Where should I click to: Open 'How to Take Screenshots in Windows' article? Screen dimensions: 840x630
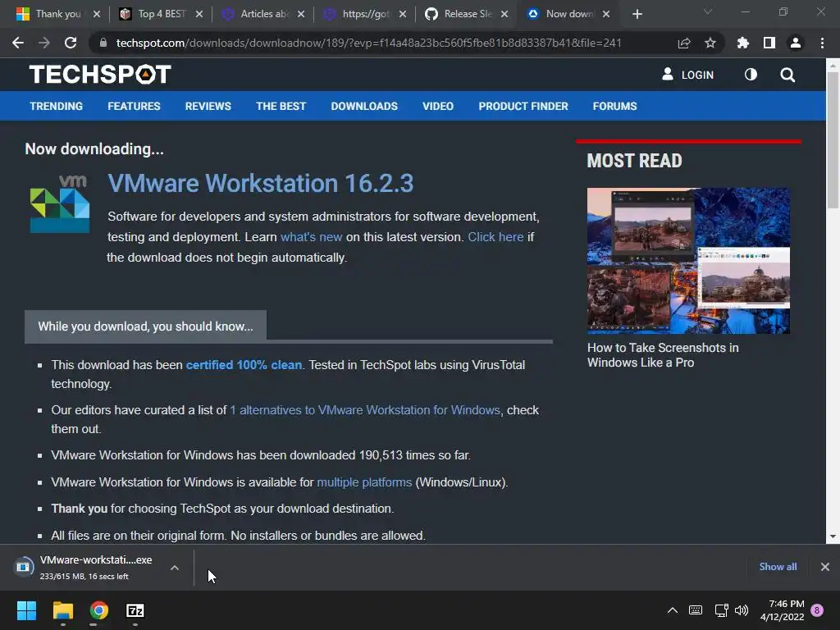point(663,355)
